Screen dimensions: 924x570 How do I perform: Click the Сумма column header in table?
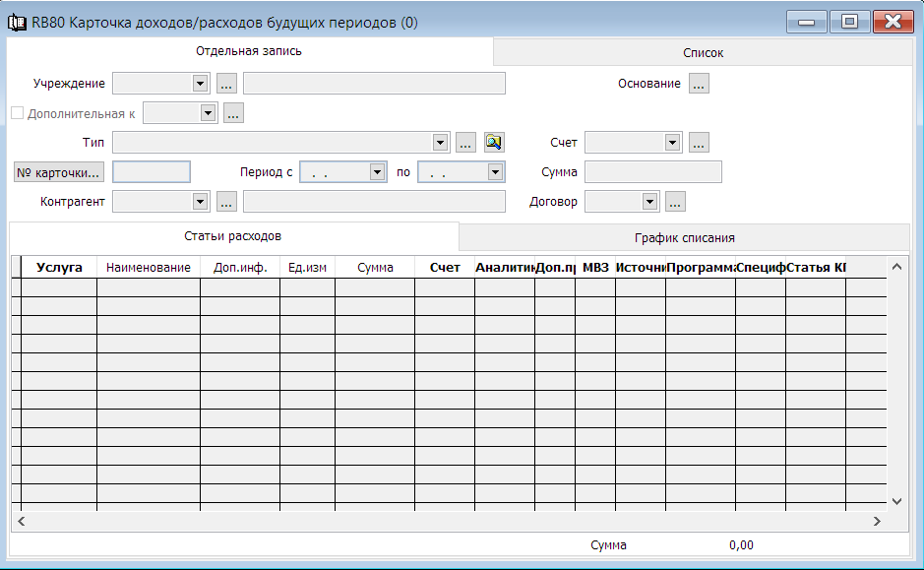point(375,268)
